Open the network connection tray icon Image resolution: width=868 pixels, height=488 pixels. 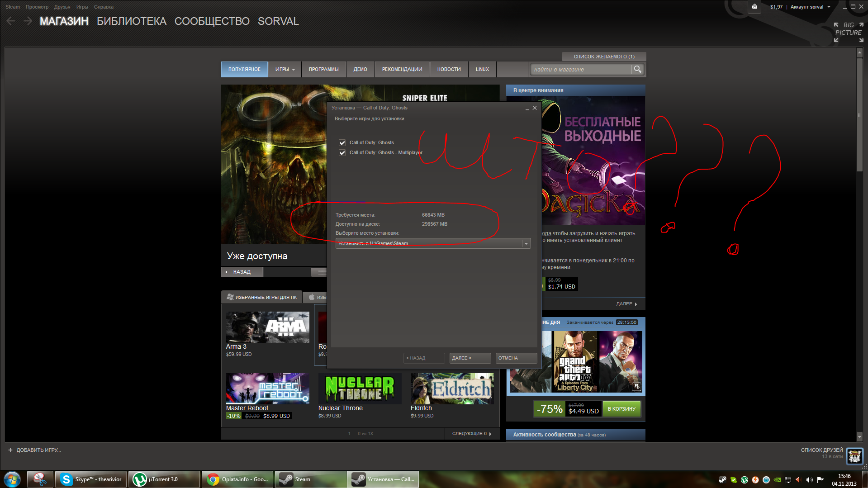point(787,480)
